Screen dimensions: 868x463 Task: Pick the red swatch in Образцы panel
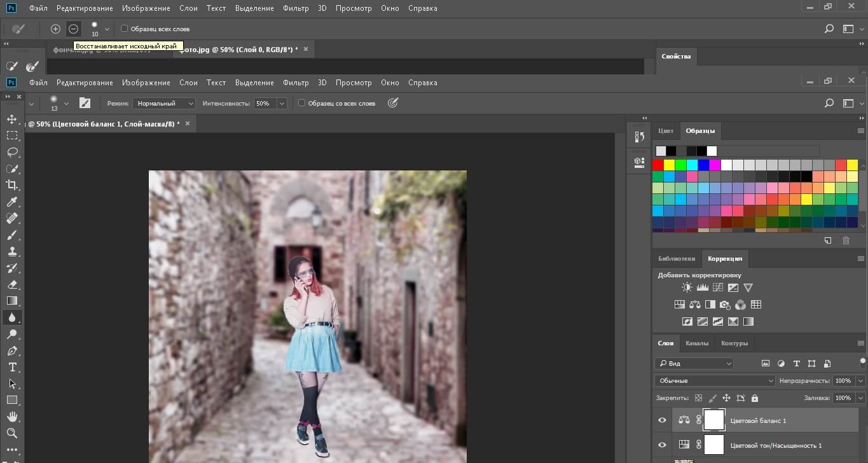click(658, 165)
